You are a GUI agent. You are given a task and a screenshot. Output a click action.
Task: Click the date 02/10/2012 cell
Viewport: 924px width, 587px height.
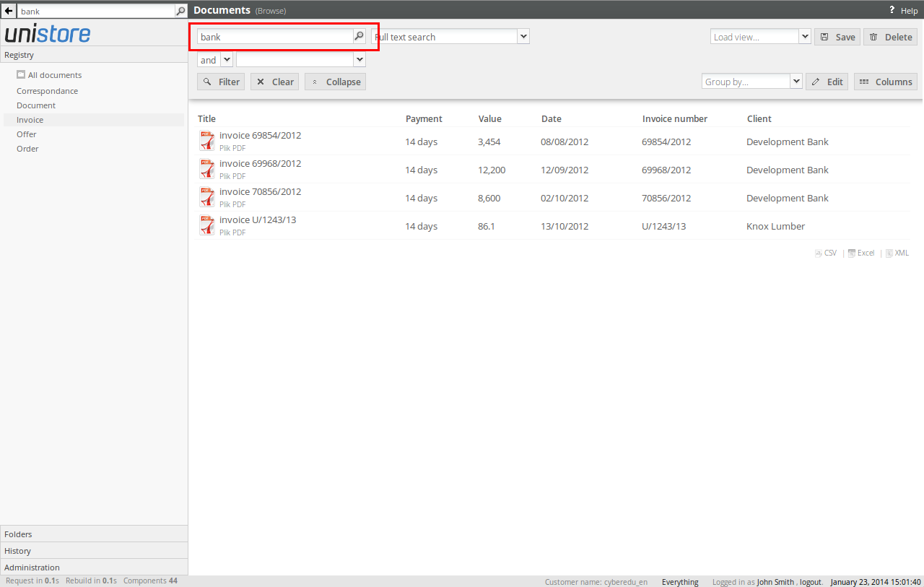tap(565, 198)
